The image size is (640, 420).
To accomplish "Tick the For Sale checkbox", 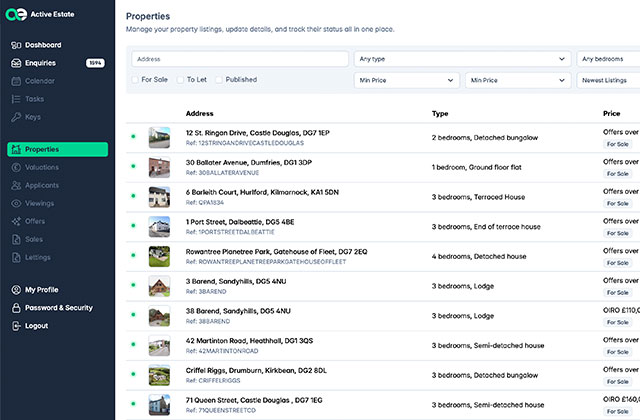I will tap(136, 79).
